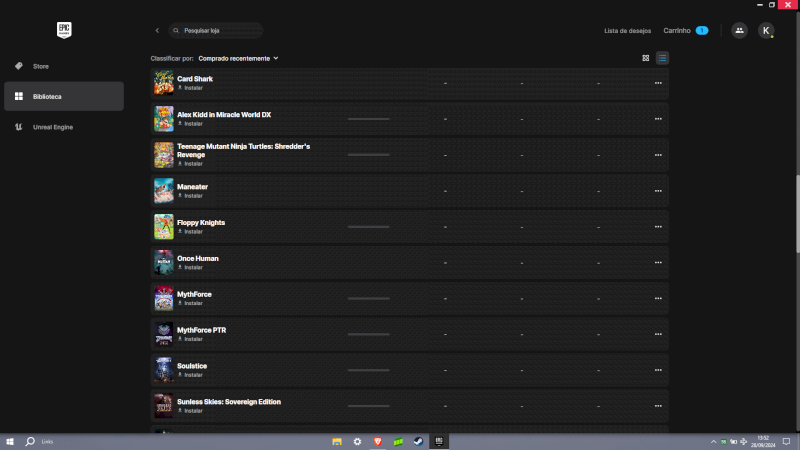Open Maneater cover thumbnail

164,191
